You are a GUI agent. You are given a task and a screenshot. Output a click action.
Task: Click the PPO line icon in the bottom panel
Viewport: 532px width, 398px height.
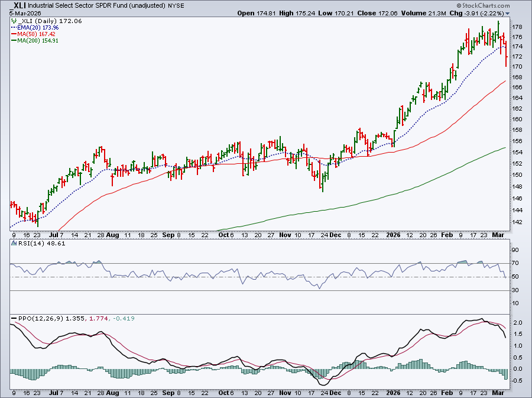14,318
